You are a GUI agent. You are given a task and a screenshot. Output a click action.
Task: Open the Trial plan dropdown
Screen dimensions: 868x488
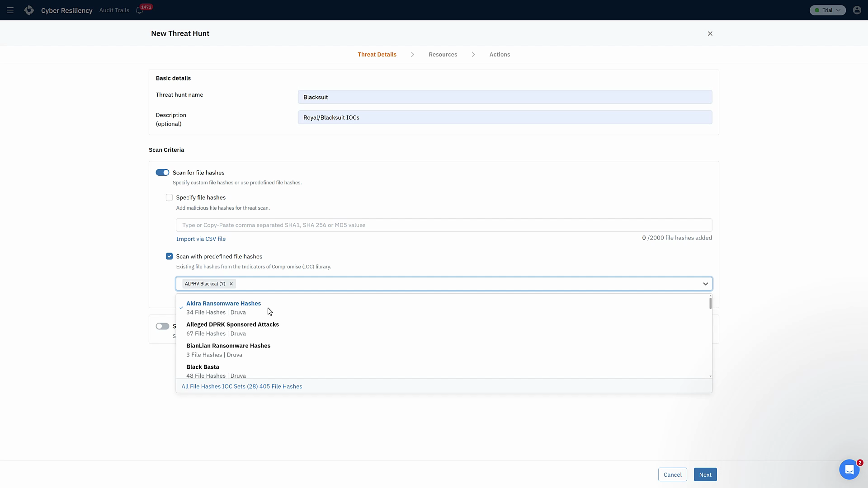[x=827, y=10]
